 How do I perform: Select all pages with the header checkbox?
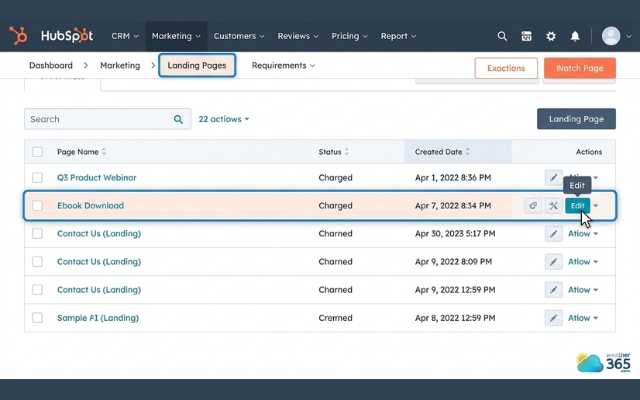coord(38,152)
